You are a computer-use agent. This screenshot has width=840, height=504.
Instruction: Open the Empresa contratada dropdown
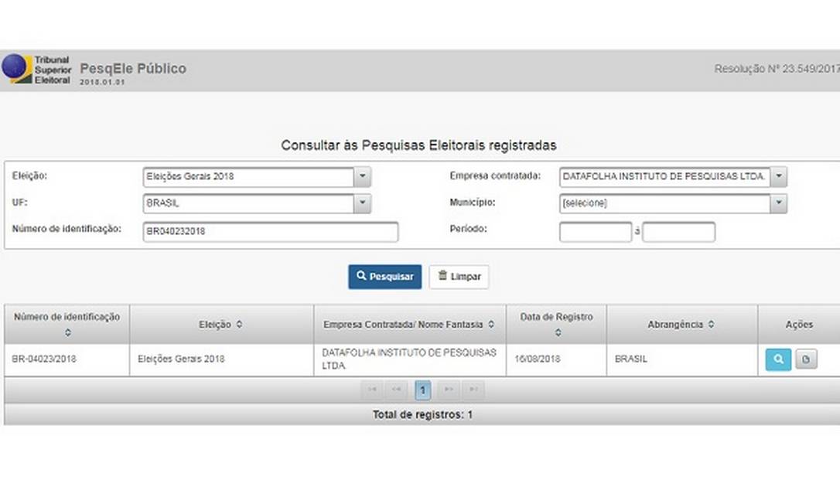coord(778,177)
